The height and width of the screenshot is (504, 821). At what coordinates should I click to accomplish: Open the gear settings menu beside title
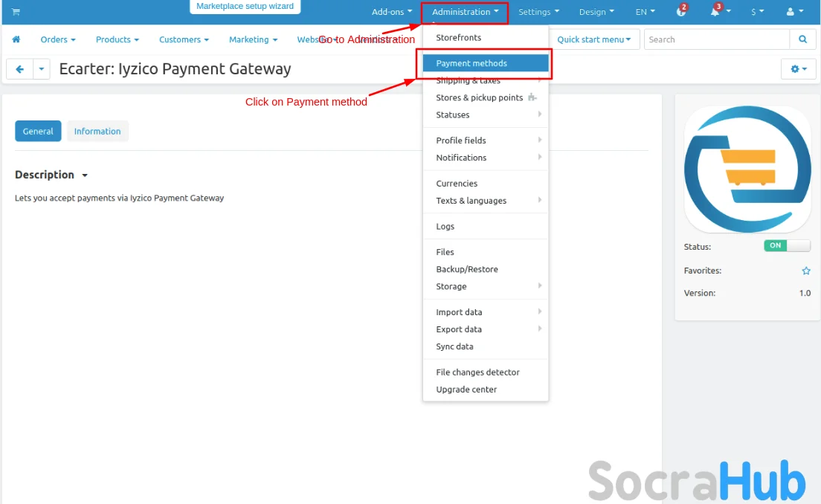tap(799, 69)
